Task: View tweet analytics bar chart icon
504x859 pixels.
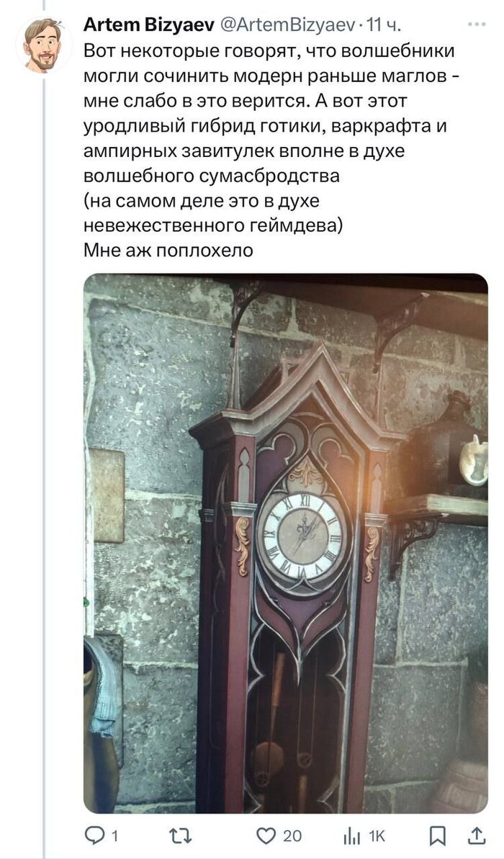Action: click(351, 837)
